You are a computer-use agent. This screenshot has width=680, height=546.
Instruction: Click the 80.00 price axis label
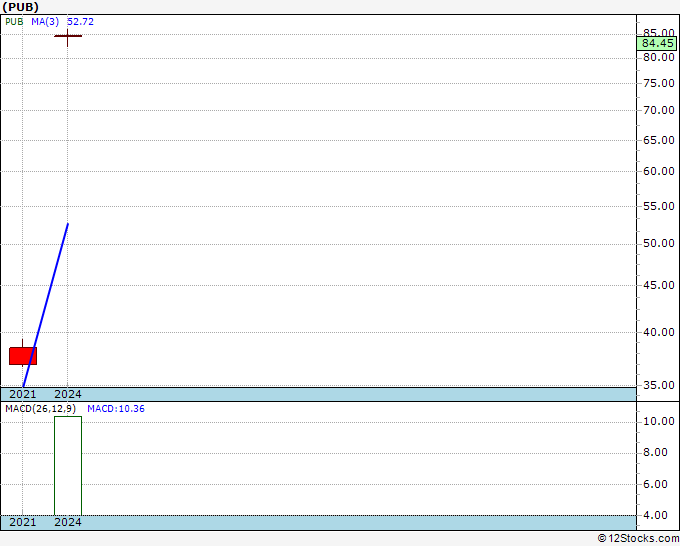click(659, 57)
